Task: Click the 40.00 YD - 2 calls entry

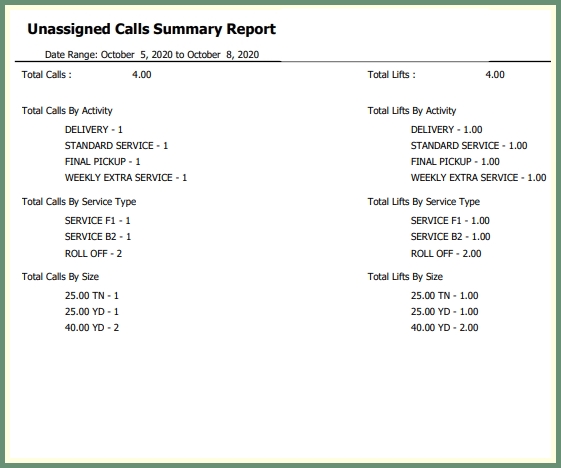Action: coord(92,328)
